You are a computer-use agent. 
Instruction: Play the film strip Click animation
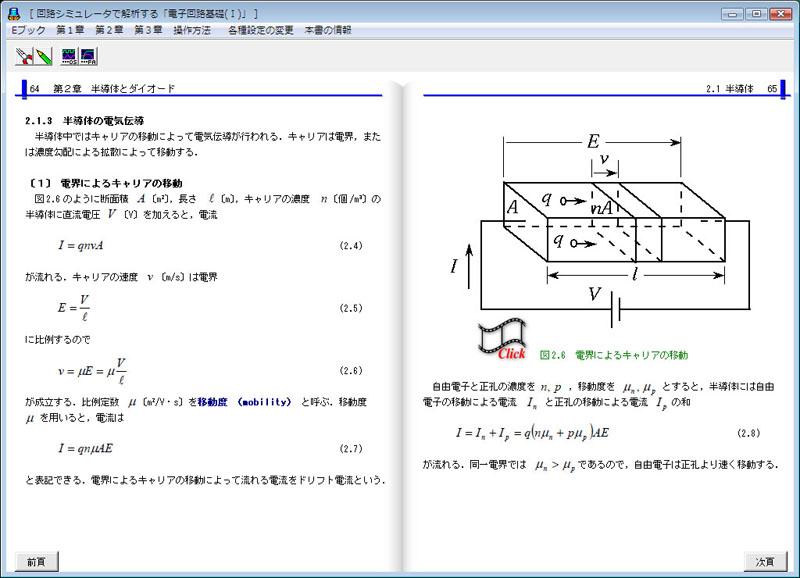[503, 339]
